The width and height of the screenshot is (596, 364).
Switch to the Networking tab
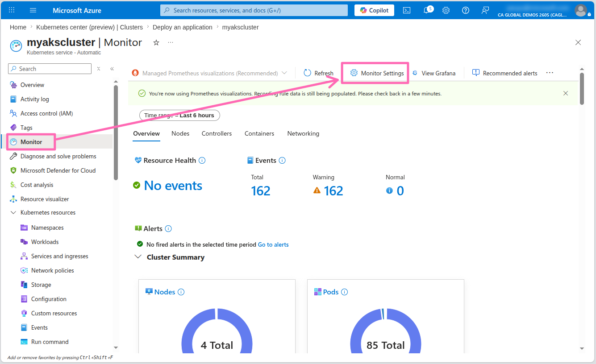click(x=303, y=133)
